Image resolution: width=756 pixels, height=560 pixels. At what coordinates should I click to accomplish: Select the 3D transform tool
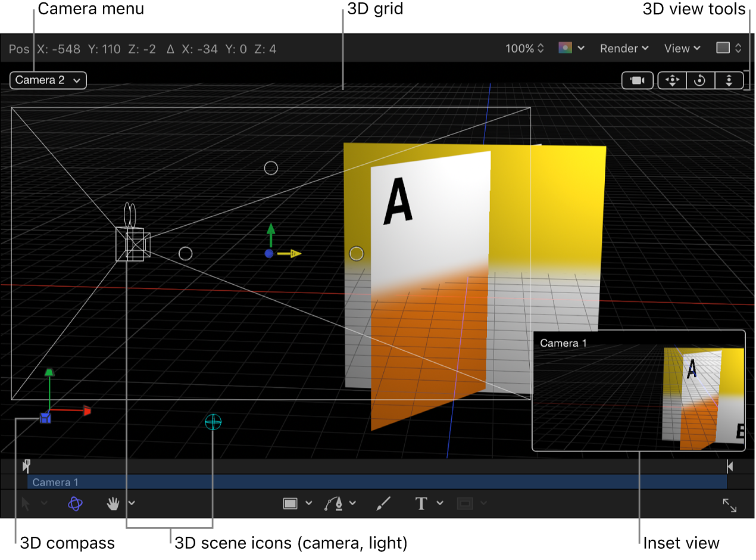pos(75,503)
